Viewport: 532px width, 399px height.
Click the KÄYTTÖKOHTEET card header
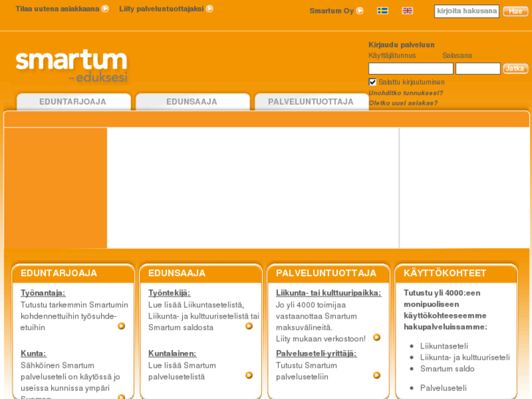pos(456,273)
